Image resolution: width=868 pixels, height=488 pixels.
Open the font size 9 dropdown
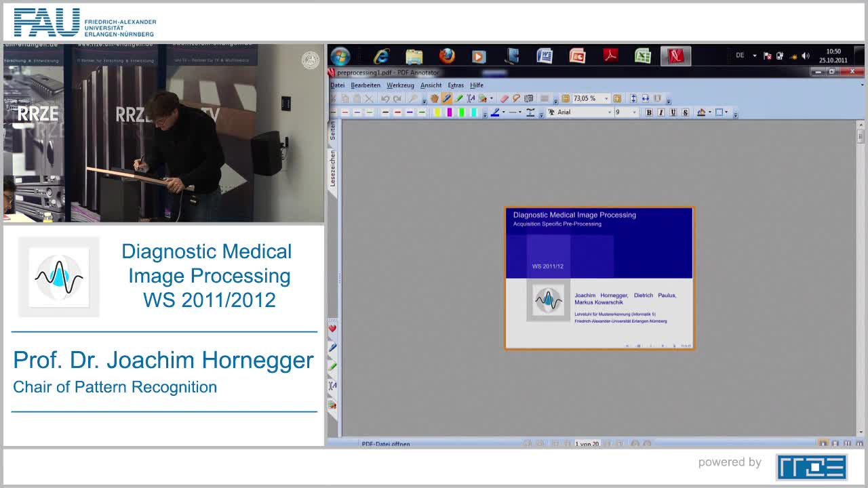(x=634, y=113)
